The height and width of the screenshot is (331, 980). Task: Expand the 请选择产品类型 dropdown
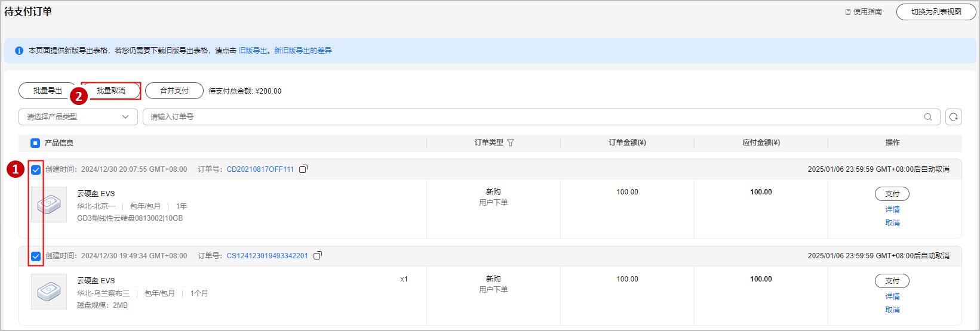(78, 117)
